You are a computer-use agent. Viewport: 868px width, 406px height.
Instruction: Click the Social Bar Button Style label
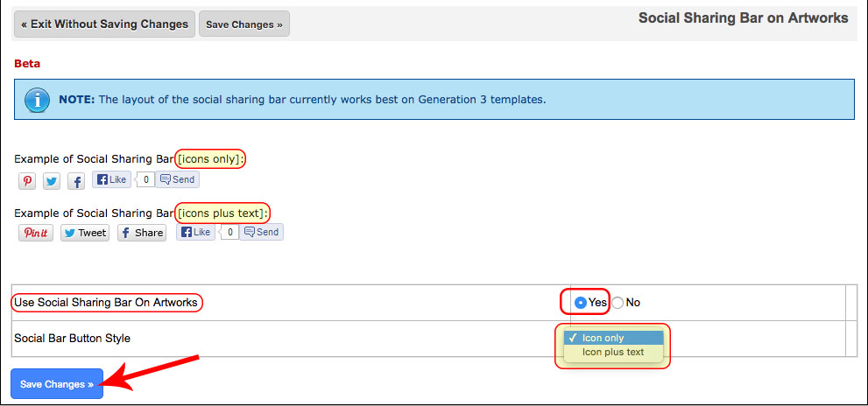click(73, 339)
